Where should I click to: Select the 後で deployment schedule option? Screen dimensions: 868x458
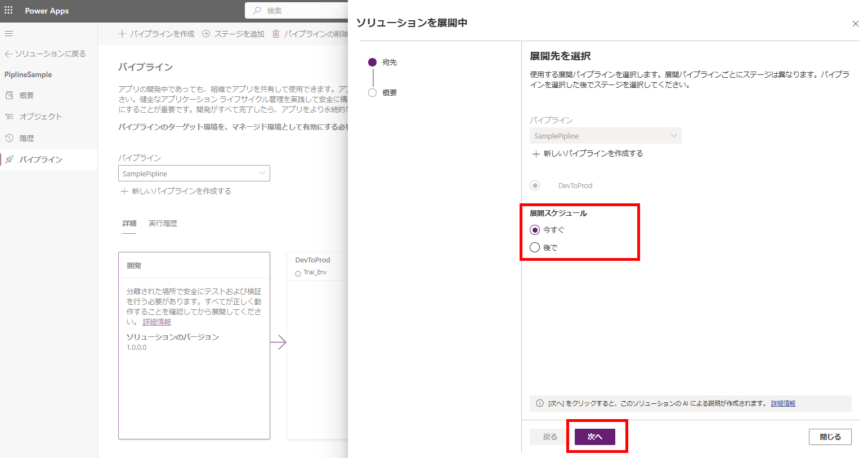click(535, 247)
